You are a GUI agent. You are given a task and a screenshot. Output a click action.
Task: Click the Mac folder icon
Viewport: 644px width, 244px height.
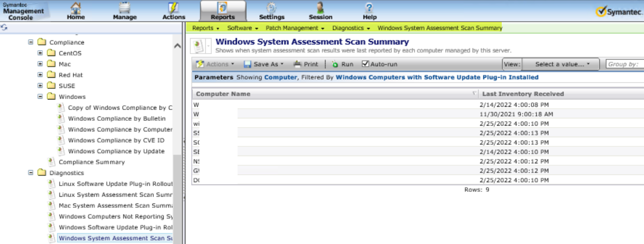(x=51, y=64)
